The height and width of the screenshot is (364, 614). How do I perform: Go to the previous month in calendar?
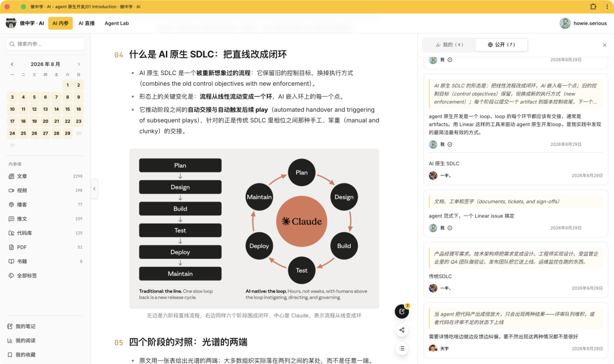12,64
